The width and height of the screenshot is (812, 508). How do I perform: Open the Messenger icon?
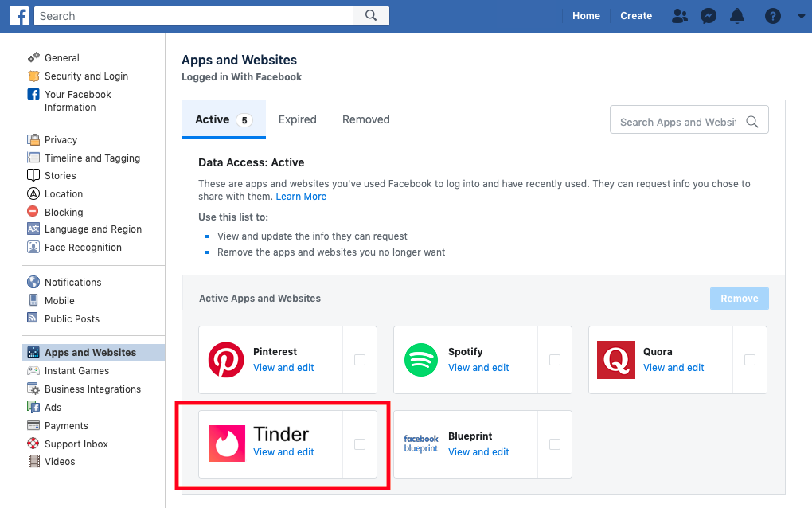[x=708, y=16]
